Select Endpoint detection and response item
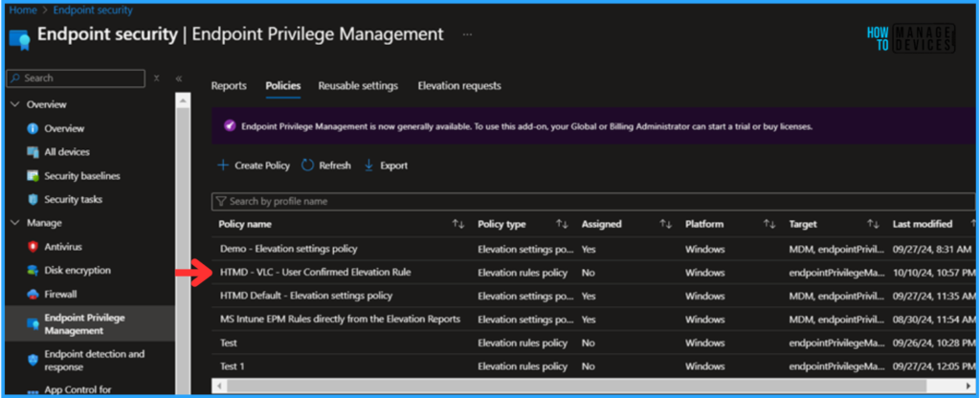This screenshot has height=398, width=980. click(x=95, y=361)
